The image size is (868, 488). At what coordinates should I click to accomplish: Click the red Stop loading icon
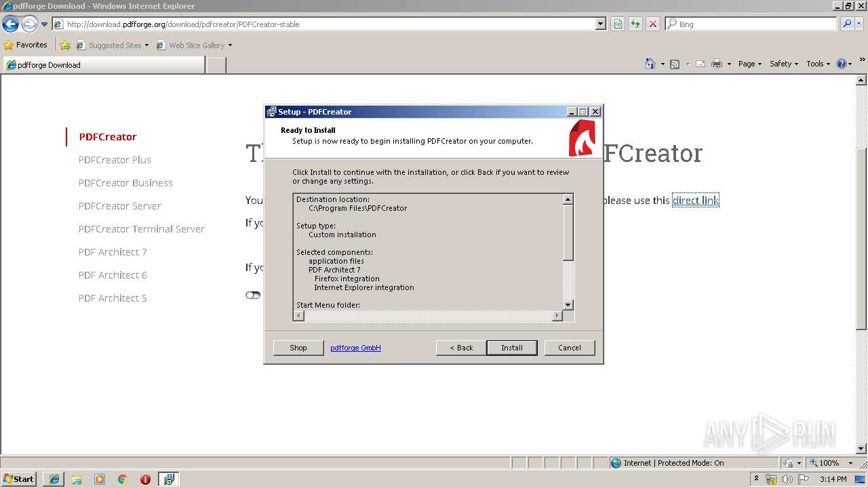pyautogui.click(x=653, y=24)
